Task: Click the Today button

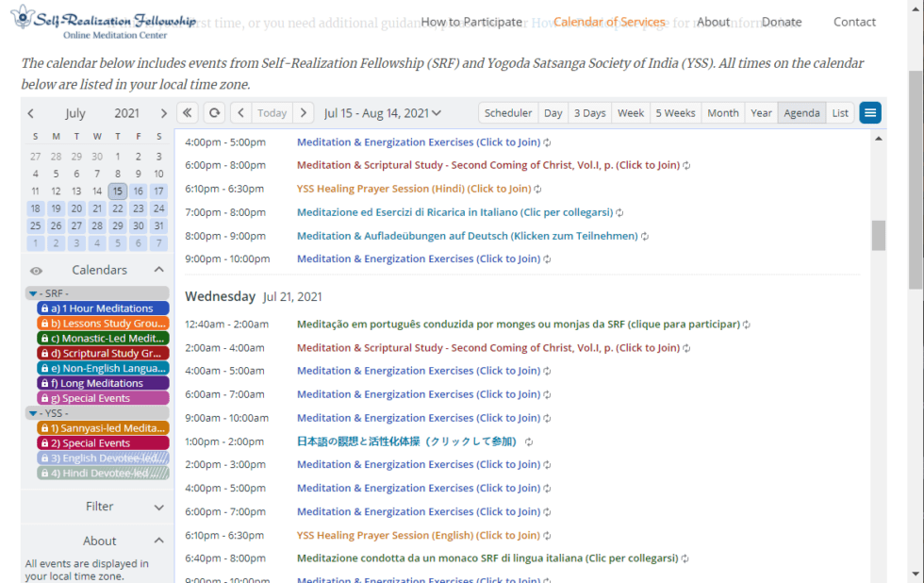Action: [272, 113]
